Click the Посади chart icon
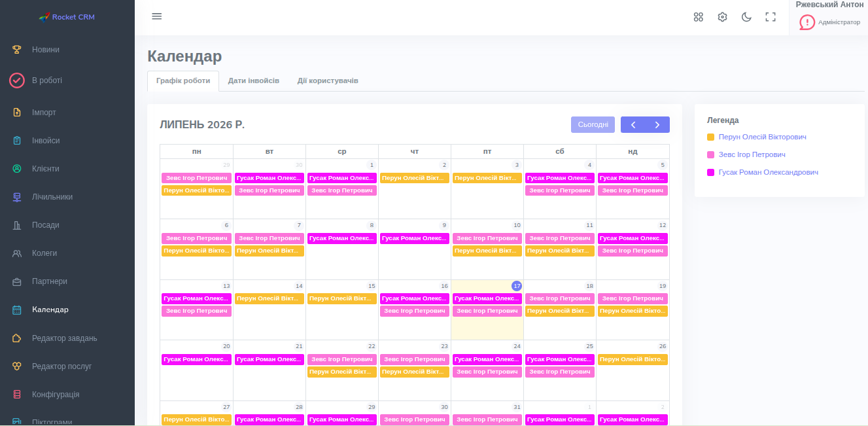868x426 pixels. pos(17,225)
